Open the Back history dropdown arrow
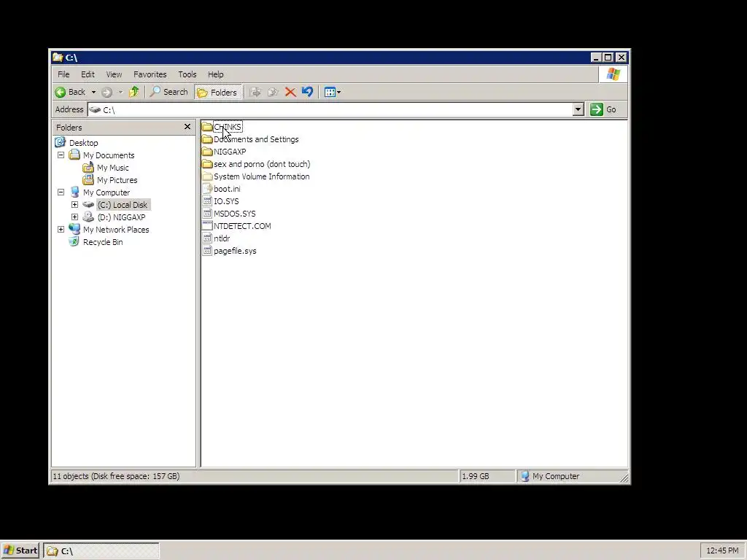Viewport: 747px width, 560px height. (x=93, y=92)
